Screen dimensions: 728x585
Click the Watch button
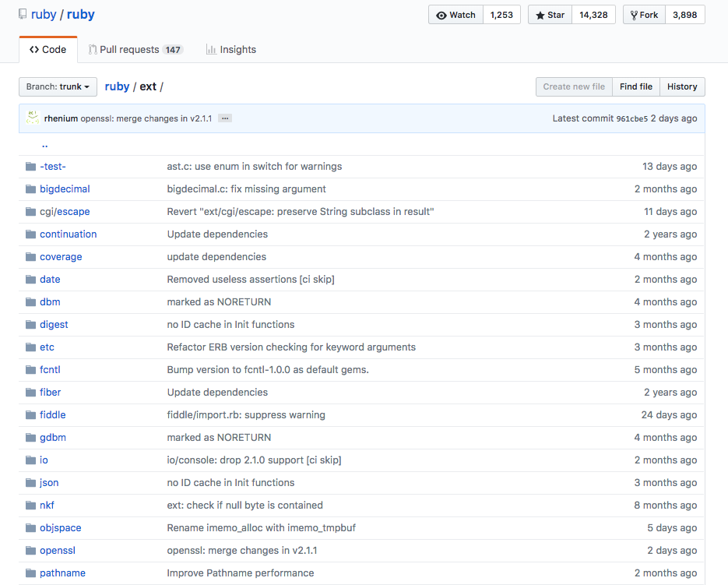click(456, 15)
